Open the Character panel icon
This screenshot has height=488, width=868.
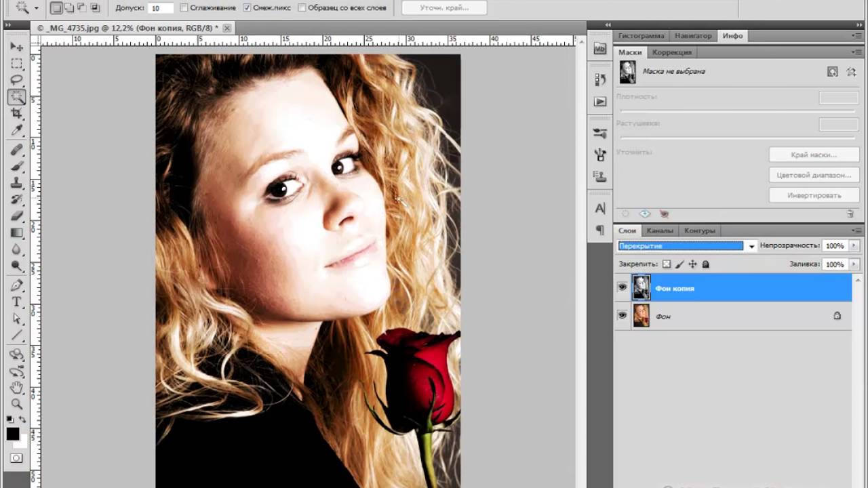click(x=600, y=209)
